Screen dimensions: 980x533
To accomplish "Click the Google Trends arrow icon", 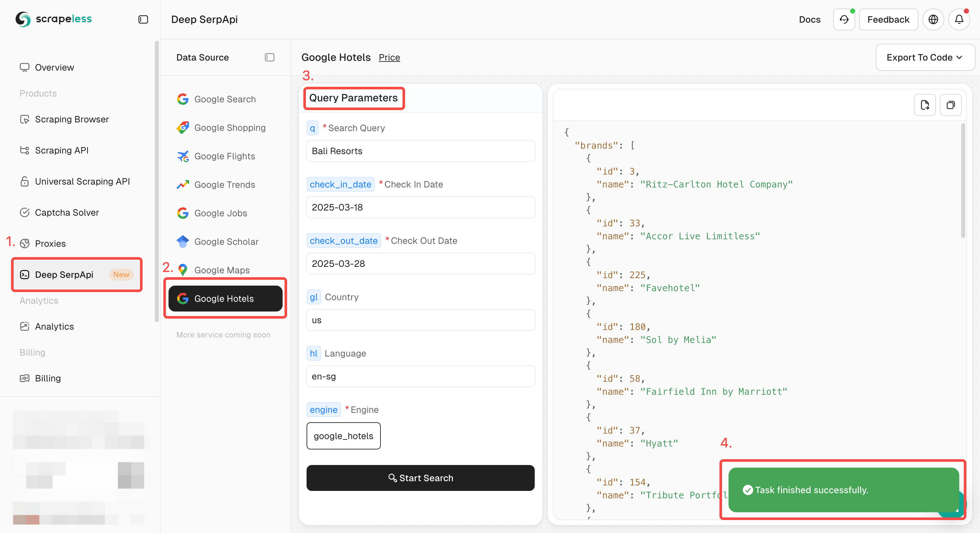I will coord(182,185).
